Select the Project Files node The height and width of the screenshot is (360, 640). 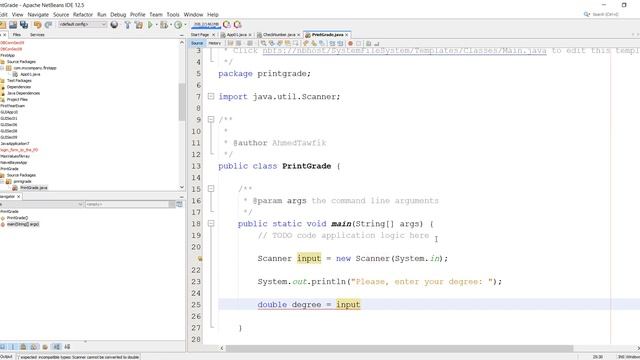[x=17, y=99]
